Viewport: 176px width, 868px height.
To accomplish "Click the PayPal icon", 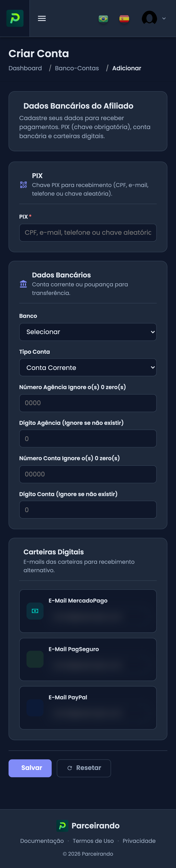I will point(35,707).
